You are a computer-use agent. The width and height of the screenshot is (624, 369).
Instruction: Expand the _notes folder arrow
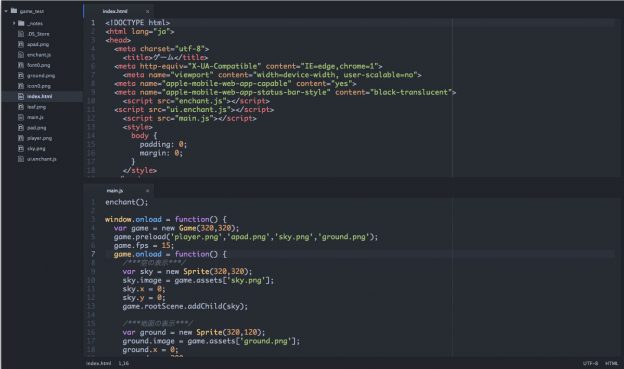pos(14,23)
